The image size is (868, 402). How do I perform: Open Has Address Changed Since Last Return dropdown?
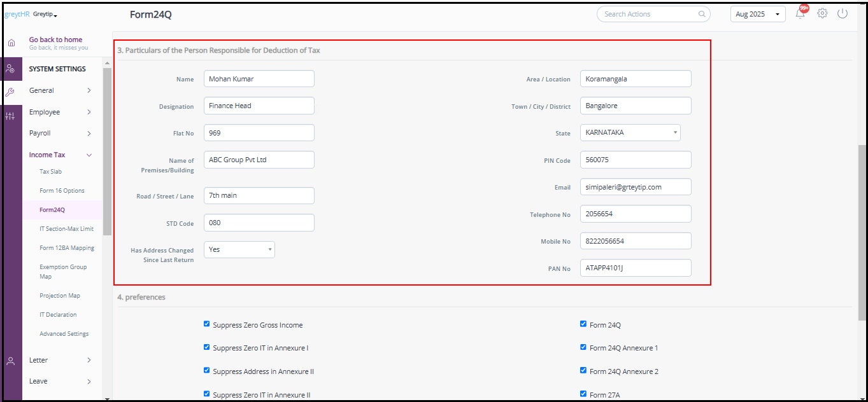pos(239,249)
